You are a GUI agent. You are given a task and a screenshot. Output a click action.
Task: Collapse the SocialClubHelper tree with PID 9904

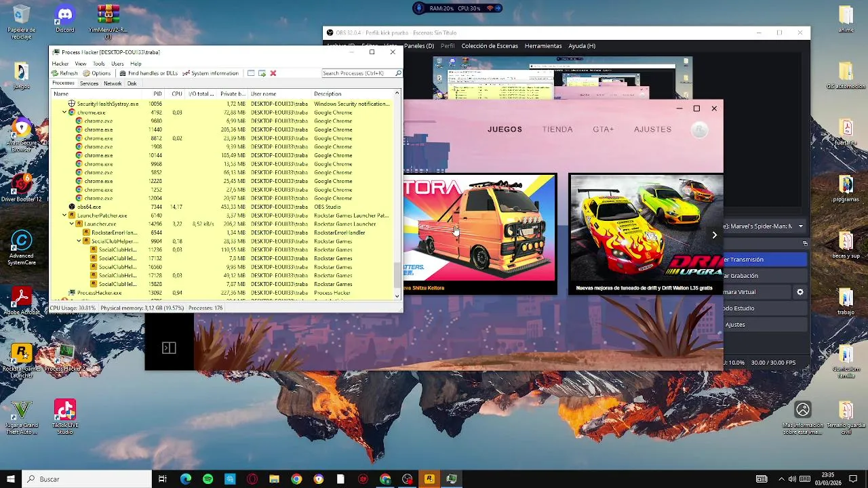(x=79, y=241)
